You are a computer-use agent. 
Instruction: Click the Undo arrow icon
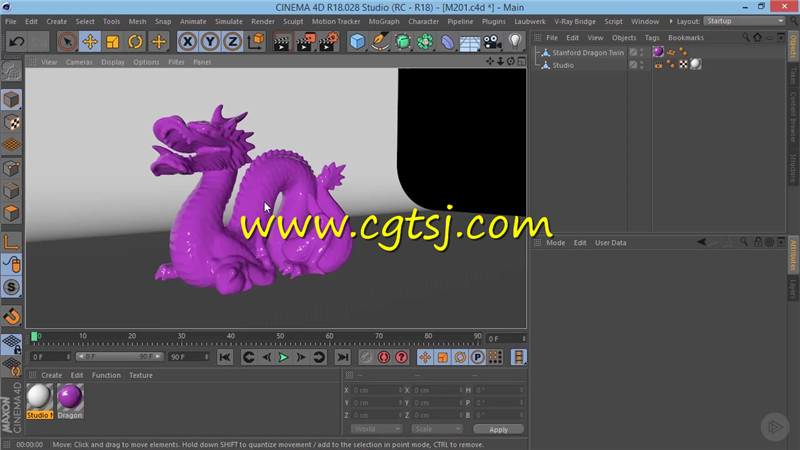tap(16, 41)
